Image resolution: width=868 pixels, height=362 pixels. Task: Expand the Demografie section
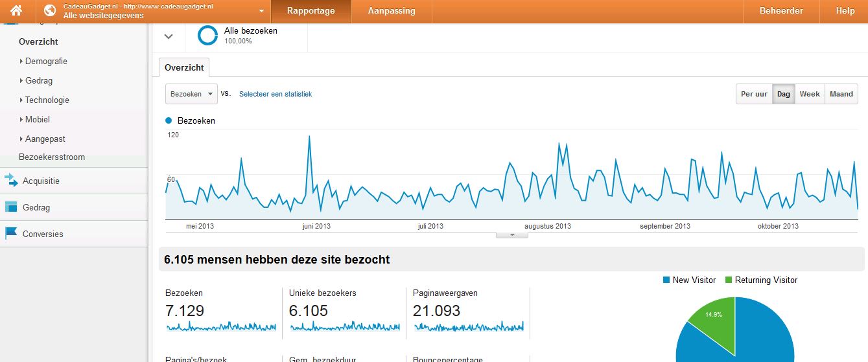pos(45,61)
